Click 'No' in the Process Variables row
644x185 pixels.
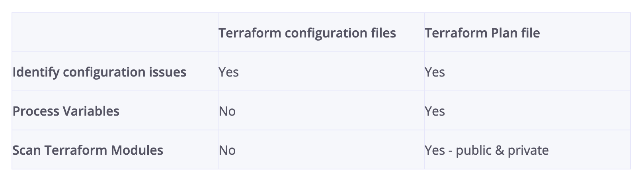[227, 111]
